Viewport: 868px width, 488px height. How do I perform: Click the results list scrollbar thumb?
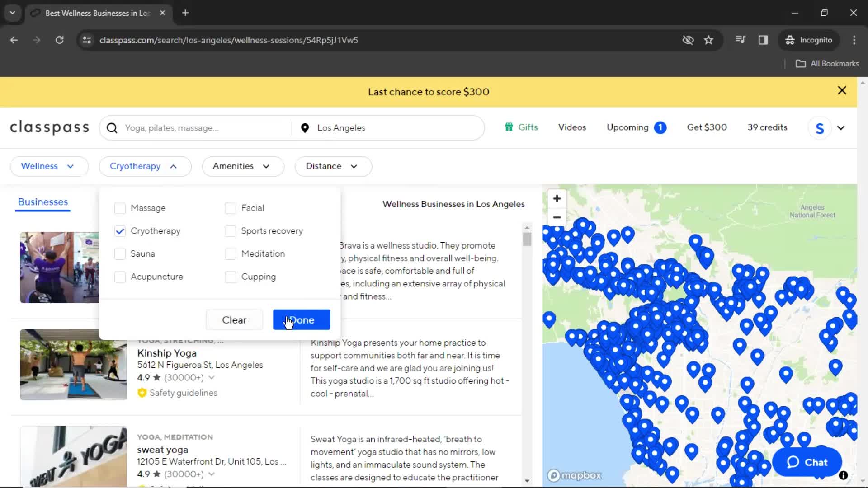(x=527, y=239)
